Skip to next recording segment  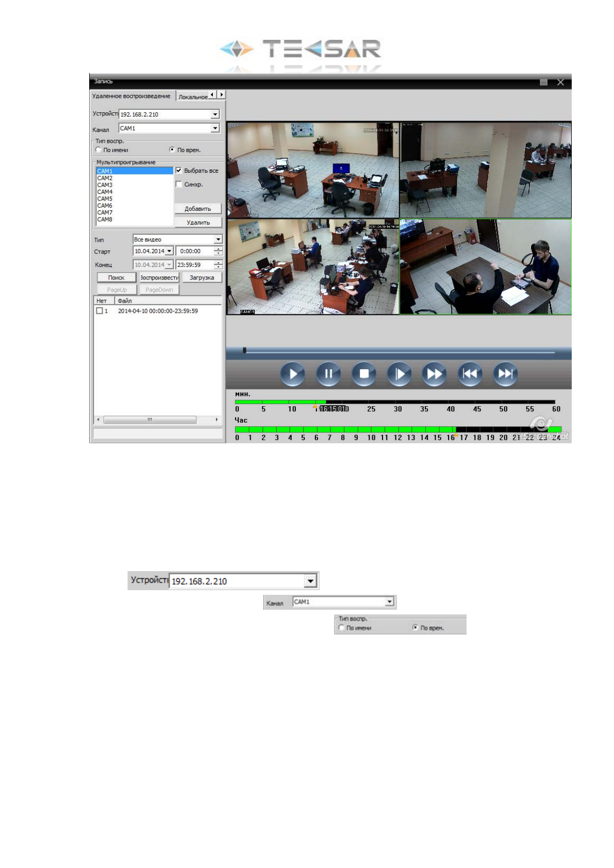505,374
